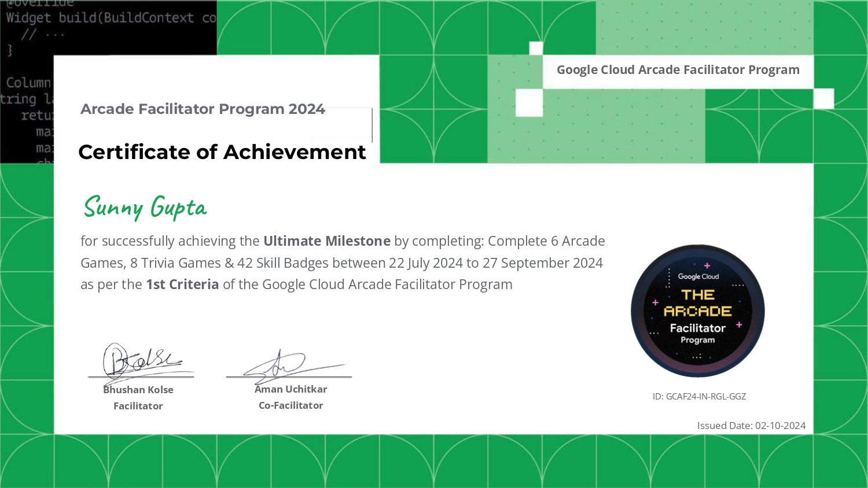Screen dimensions: 868x488
Task: Click the recipient name 'Sunny Gupta'
Action: click(x=145, y=208)
